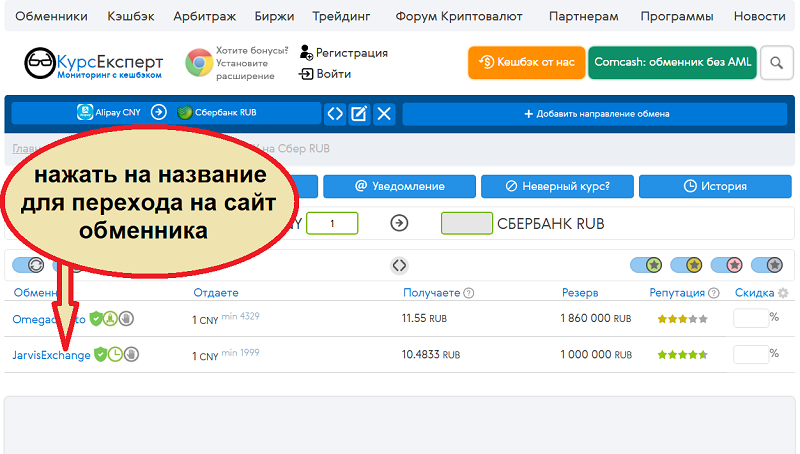800x454 pixels.
Task: Click the 1 000 000 RUB reserve
Action: pos(596,355)
